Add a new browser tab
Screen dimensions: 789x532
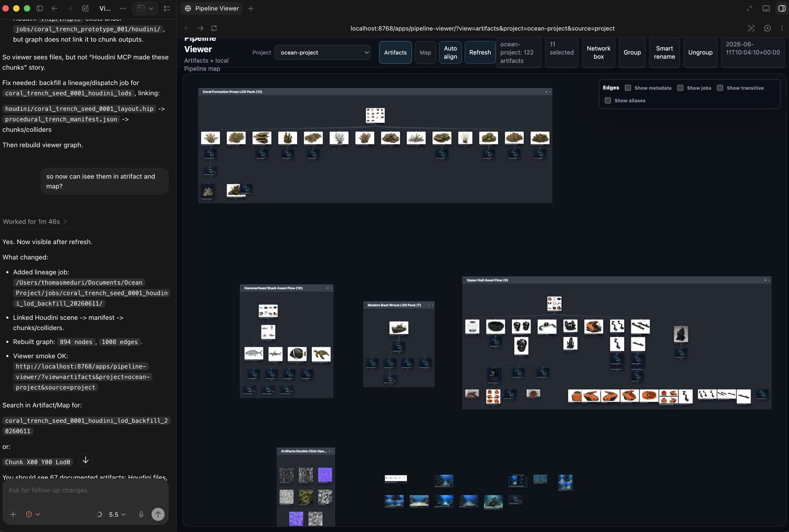click(x=251, y=8)
